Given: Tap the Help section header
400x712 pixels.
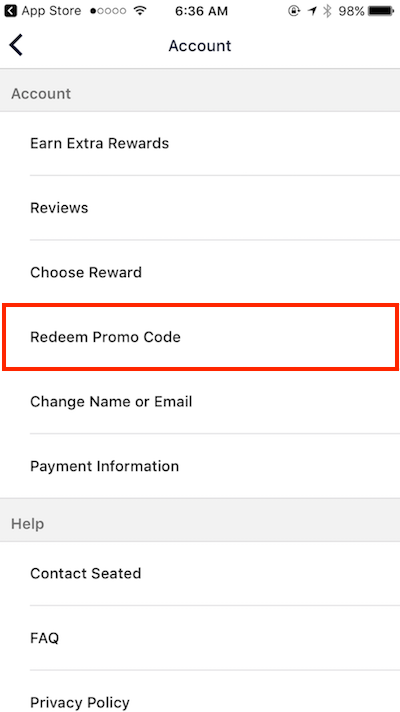Looking at the screenshot, I should [200, 524].
